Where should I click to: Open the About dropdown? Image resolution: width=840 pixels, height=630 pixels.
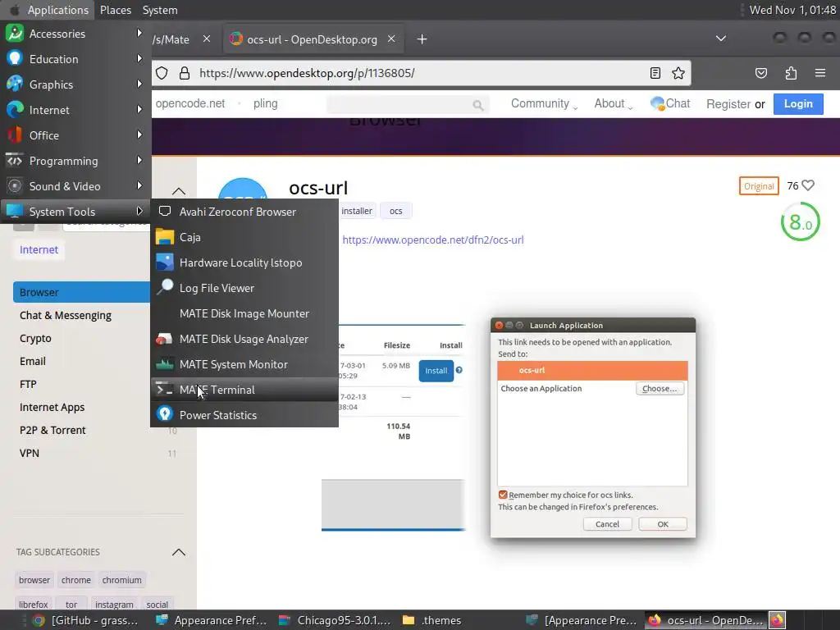click(x=613, y=104)
